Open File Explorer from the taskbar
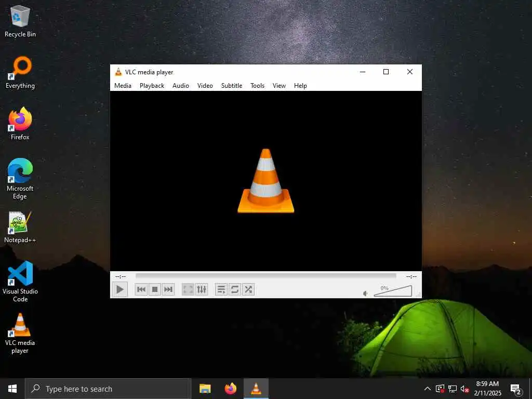532x399 pixels. point(205,389)
